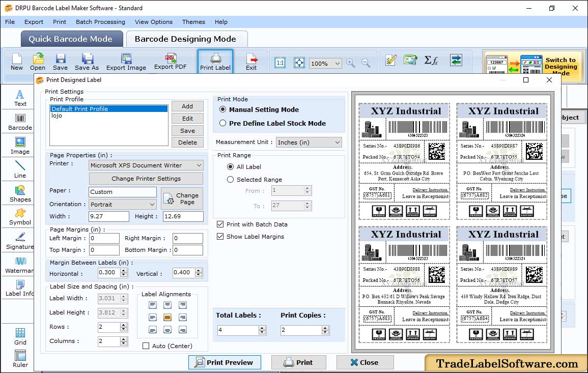Open the File menu
The width and height of the screenshot is (588, 373).
[10, 22]
